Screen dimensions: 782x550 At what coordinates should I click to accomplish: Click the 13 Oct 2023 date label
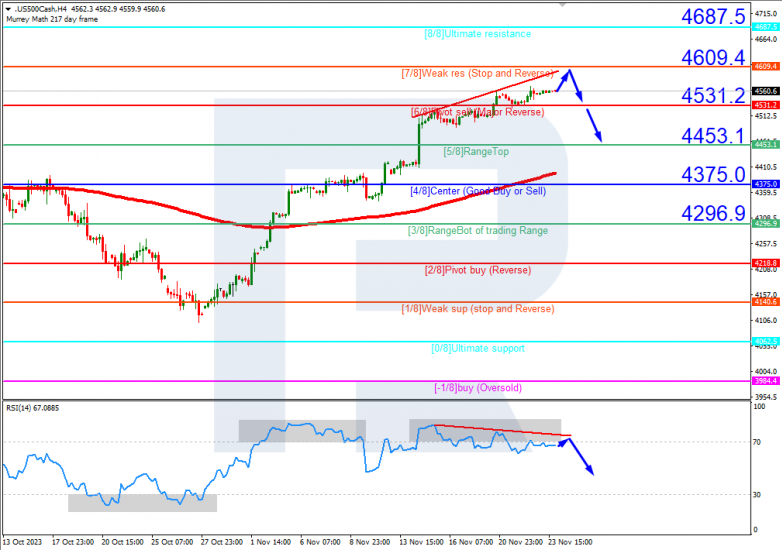22,542
